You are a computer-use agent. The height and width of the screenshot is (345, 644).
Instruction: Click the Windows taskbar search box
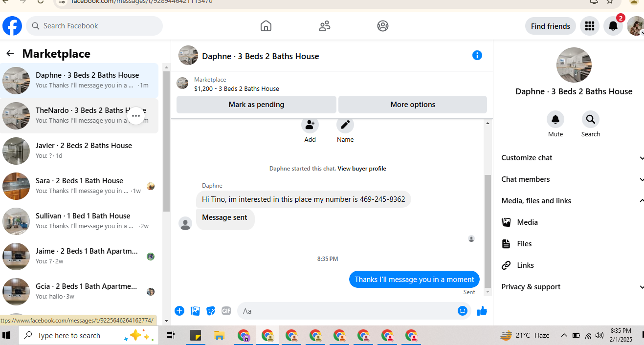(x=89, y=335)
